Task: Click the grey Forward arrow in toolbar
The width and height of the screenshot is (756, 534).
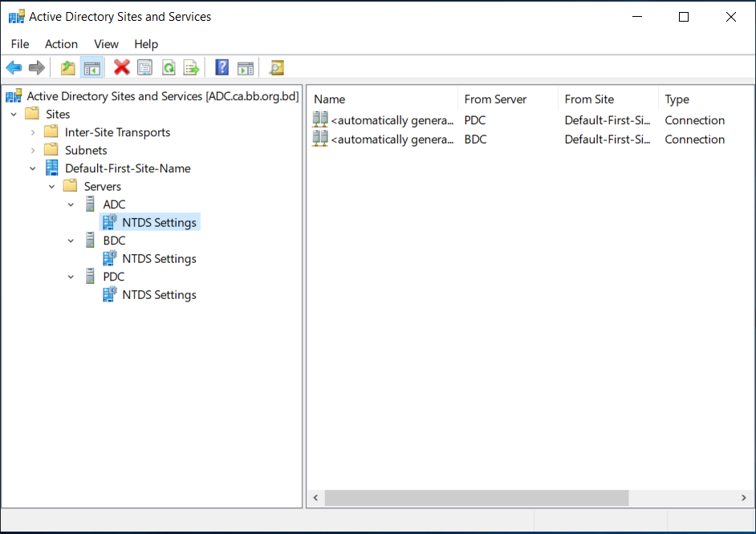Action: (x=37, y=68)
